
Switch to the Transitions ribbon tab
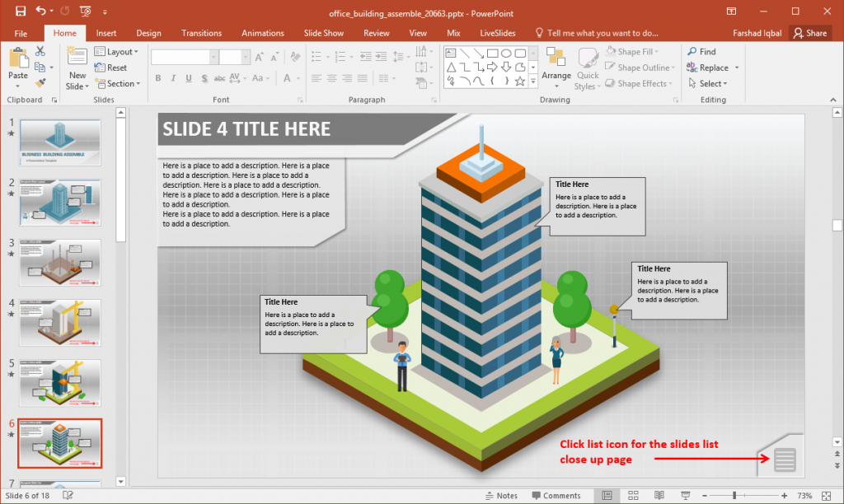201,33
